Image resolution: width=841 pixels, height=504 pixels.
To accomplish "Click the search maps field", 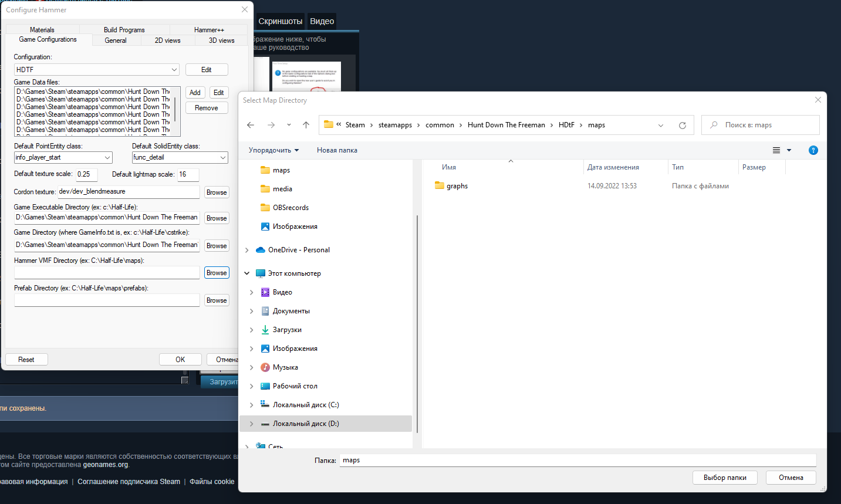I will pyautogui.click(x=760, y=125).
